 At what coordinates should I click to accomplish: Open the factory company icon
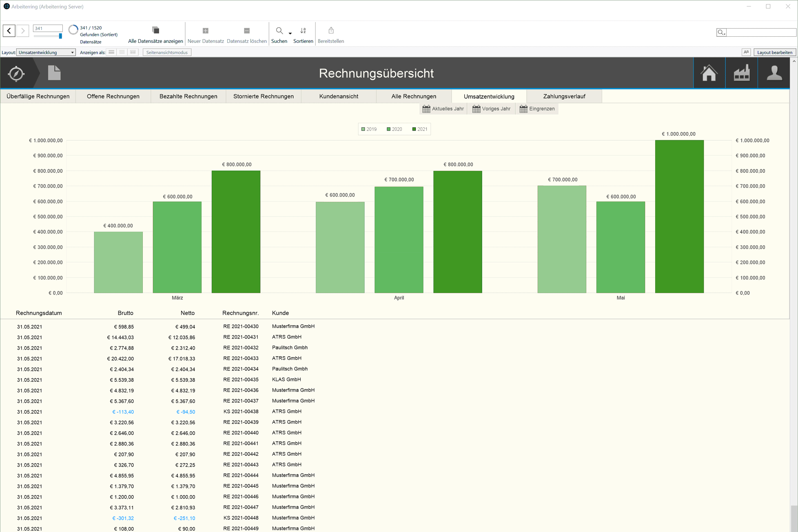click(741, 73)
